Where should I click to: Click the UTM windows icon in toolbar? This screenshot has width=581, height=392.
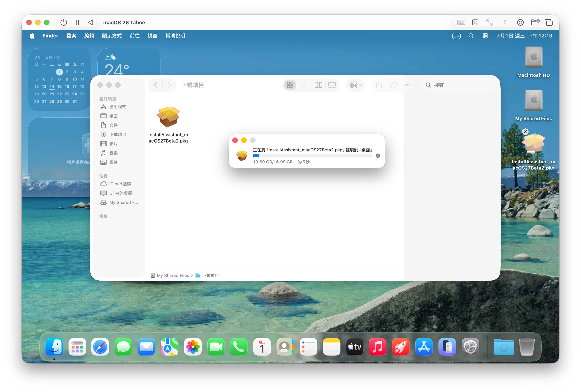tap(549, 22)
